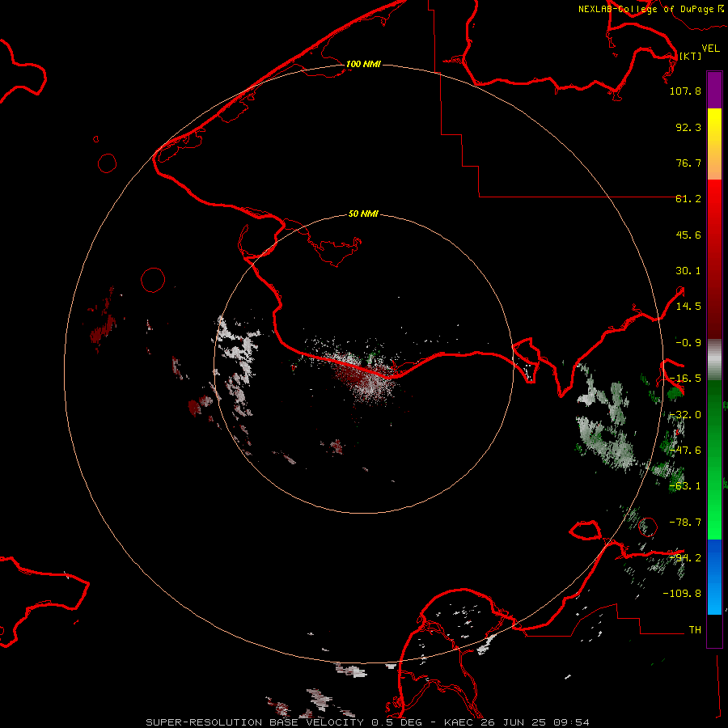This screenshot has width=728, height=728.
Task: Click the 100 NMI range ring label
Action: [x=363, y=64]
